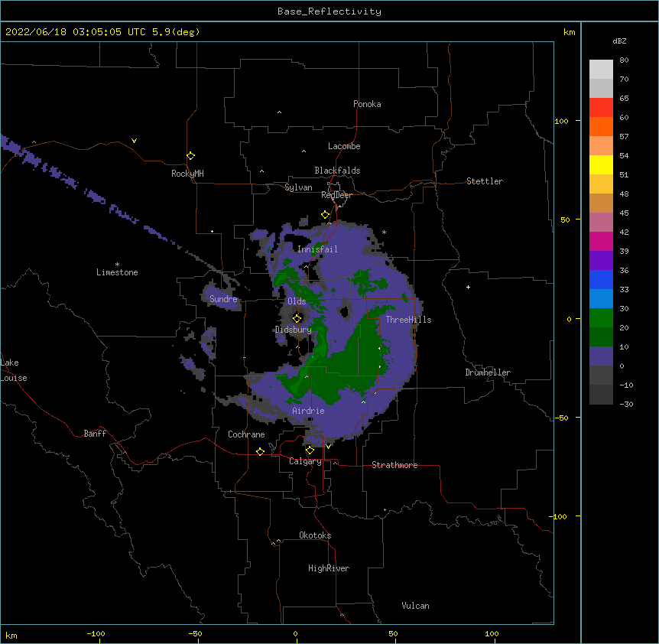Click the white plus marker northwest of Drumheller
This screenshot has height=644, width=659.
click(x=468, y=287)
